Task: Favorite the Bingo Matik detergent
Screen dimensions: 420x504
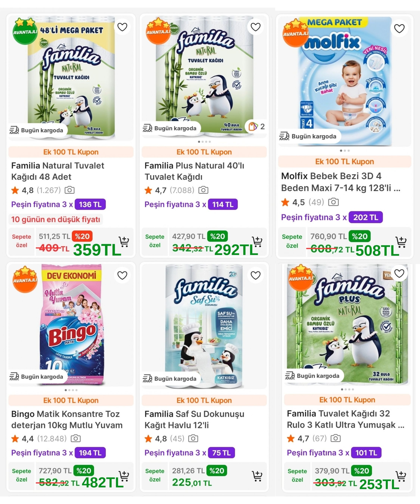Action: coord(122,275)
